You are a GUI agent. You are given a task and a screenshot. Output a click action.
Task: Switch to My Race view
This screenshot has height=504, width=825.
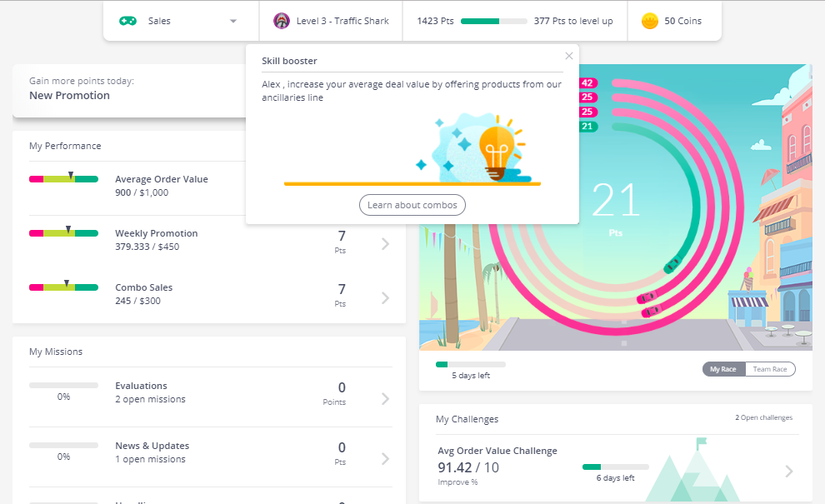pos(723,369)
